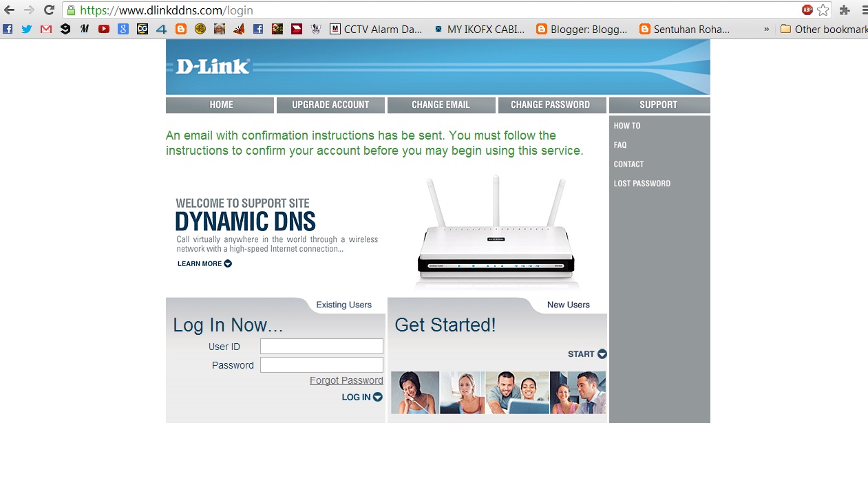The height and width of the screenshot is (480, 868).
Task: Click the green padlock security icon
Action: coord(70,10)
